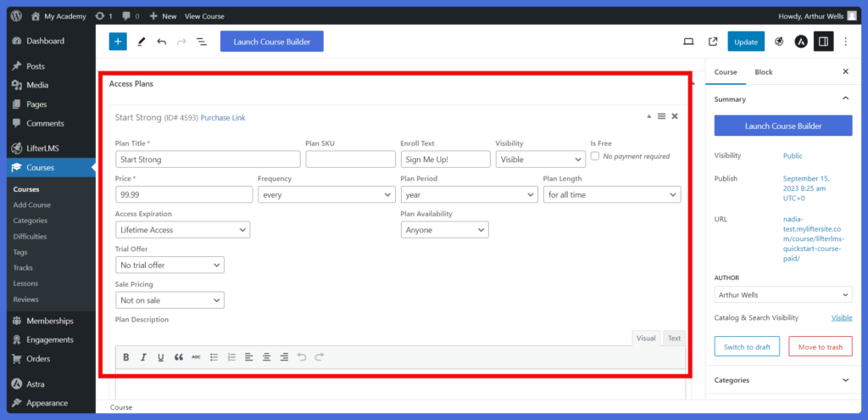Image resolution: width=868 pixels, height=420 pixels.
Task: Open the My Academy site home
Action: tap(58, 16)
